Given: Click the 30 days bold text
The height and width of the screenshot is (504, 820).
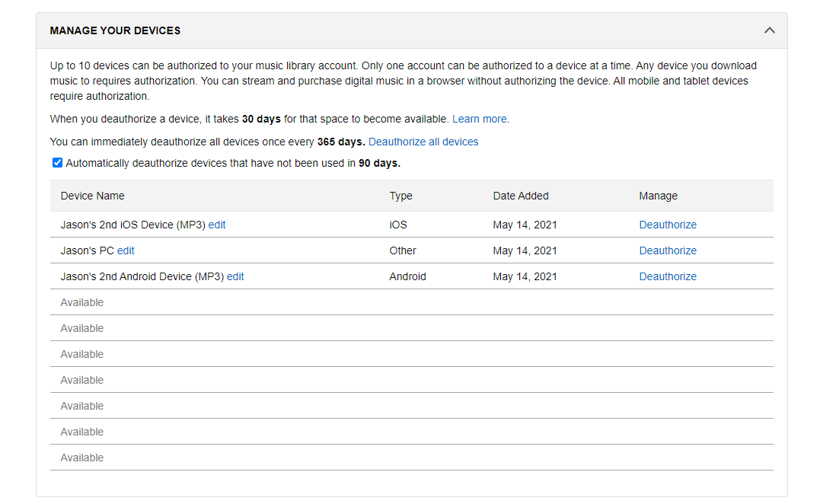Looking at the screenshot, I should pyautogui.click(x=261, y=120).
